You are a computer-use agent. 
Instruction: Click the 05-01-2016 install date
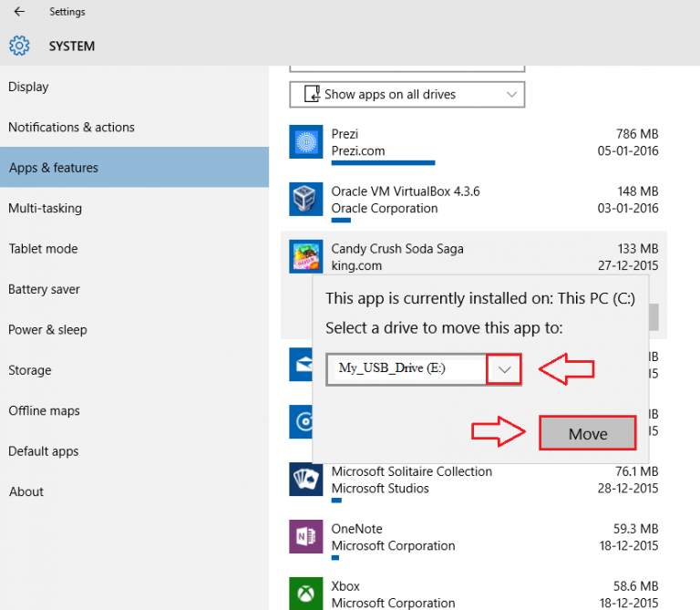click(628, 151)
